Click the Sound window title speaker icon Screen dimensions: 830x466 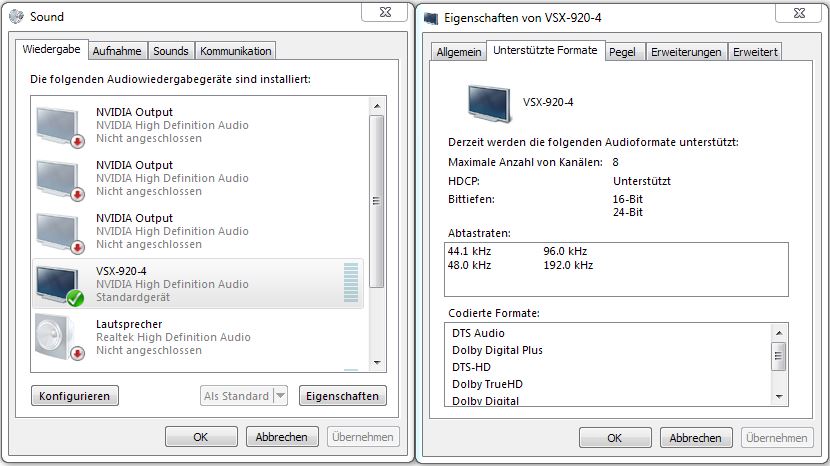pyautogui.click(x=16, y=16)
